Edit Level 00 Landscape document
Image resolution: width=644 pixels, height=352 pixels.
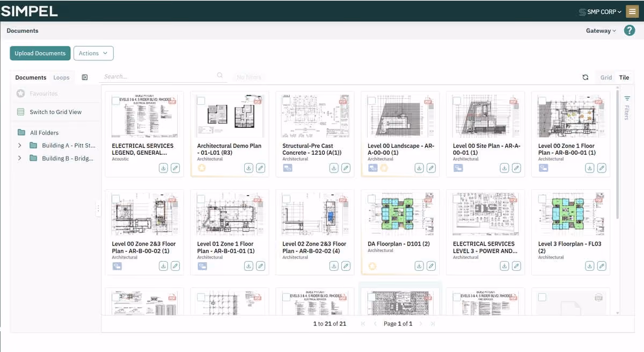coord(431,168)
